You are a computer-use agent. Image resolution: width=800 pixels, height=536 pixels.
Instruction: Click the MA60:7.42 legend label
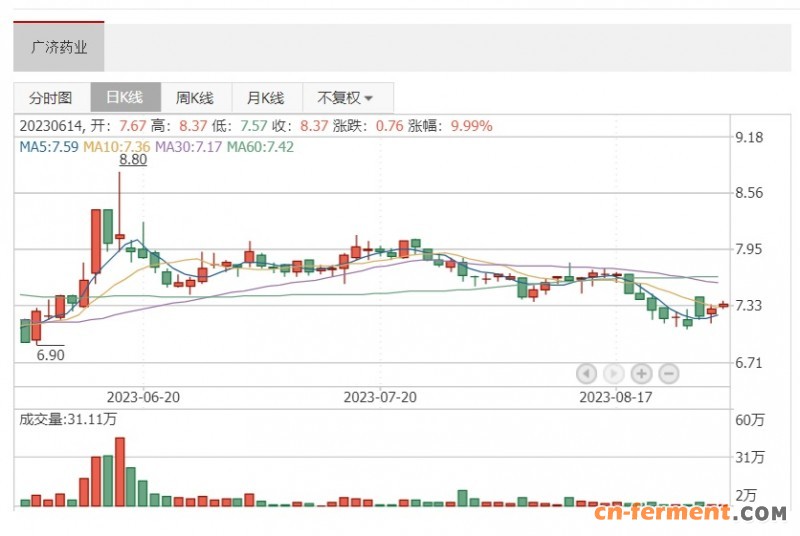point(260,146)
